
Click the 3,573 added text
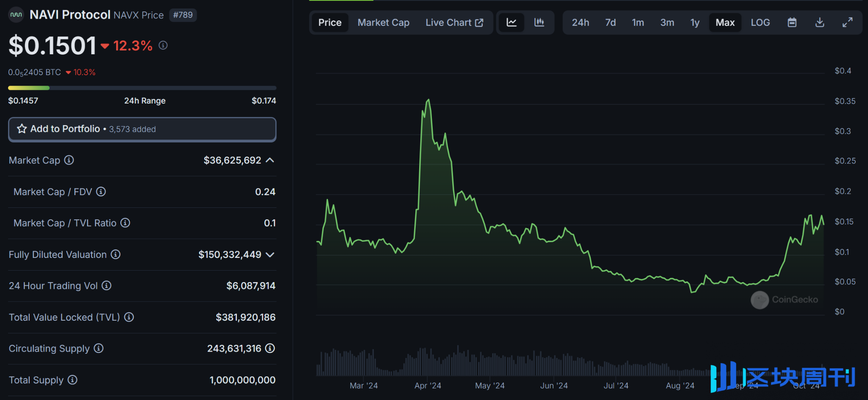click(133, 129)
